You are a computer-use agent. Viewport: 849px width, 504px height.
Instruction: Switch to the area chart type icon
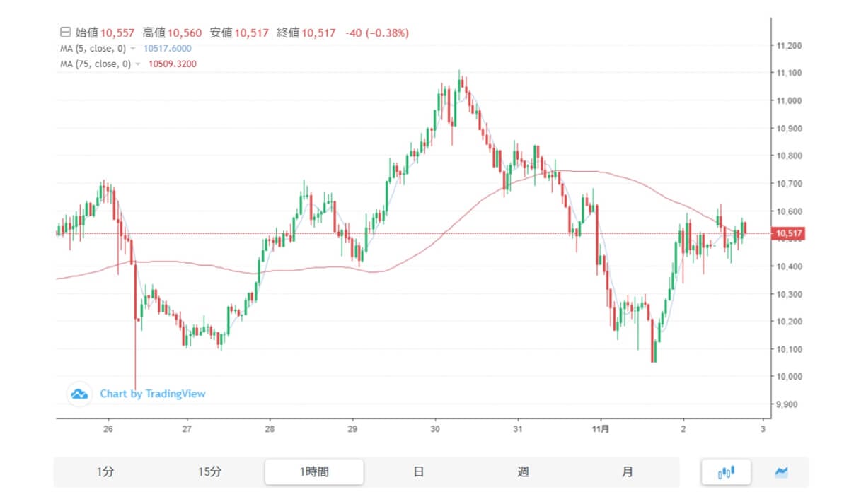click(782, 472)
